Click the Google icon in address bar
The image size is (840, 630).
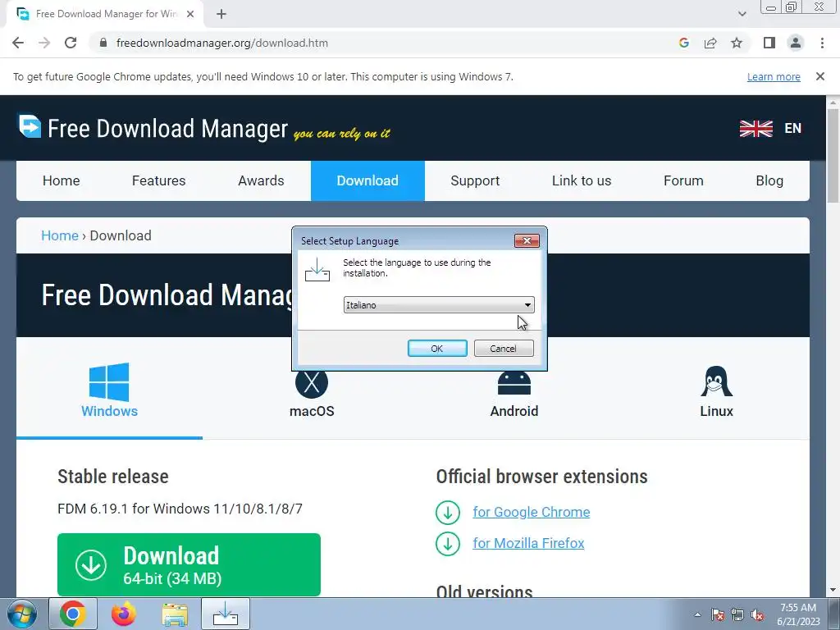click(x=683, y=43)
